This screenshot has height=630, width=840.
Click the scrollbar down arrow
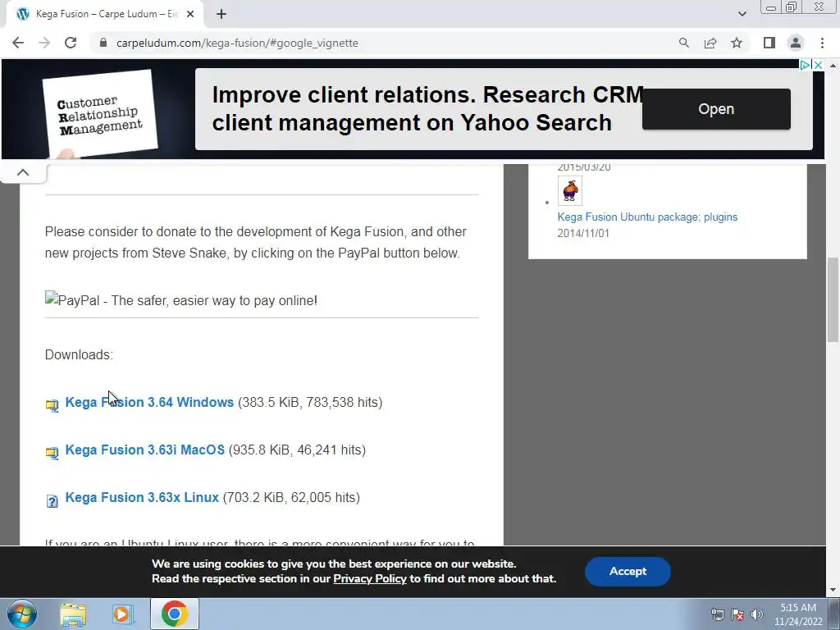point(833,591)
